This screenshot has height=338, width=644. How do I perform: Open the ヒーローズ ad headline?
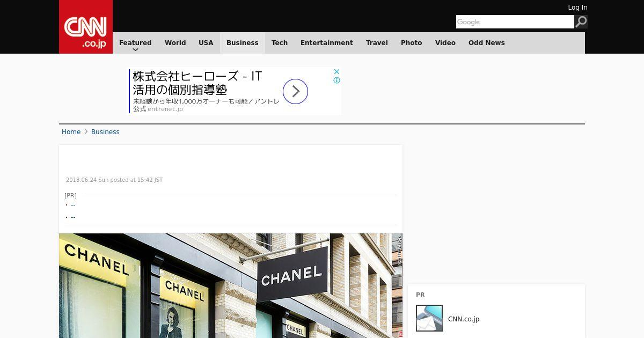click(197, 83)
